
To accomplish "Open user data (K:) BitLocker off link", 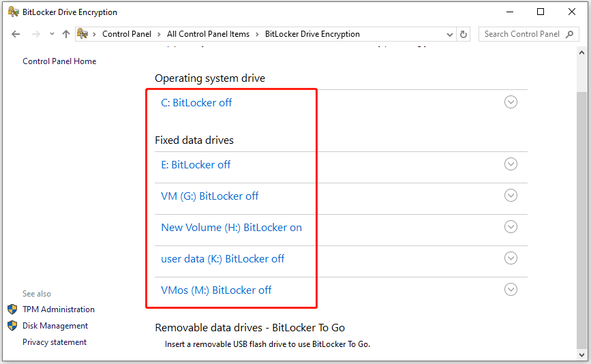I will [222, 259].
